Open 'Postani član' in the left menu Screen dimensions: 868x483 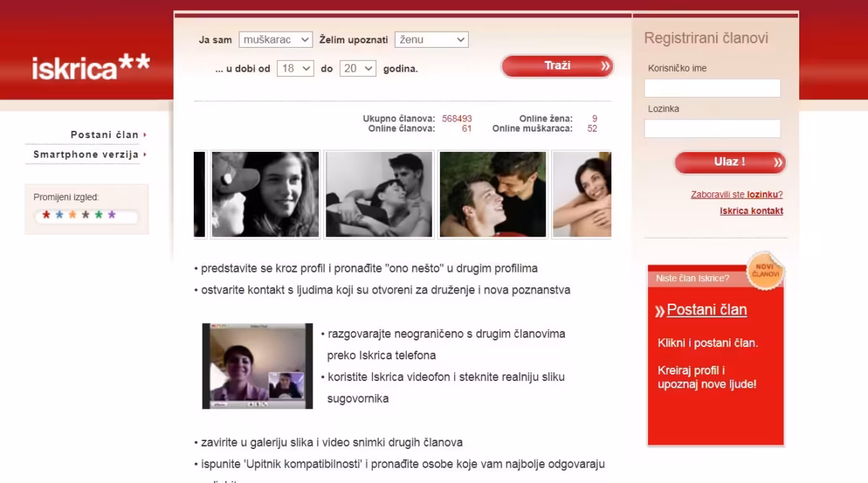click(x=104, y=134)
